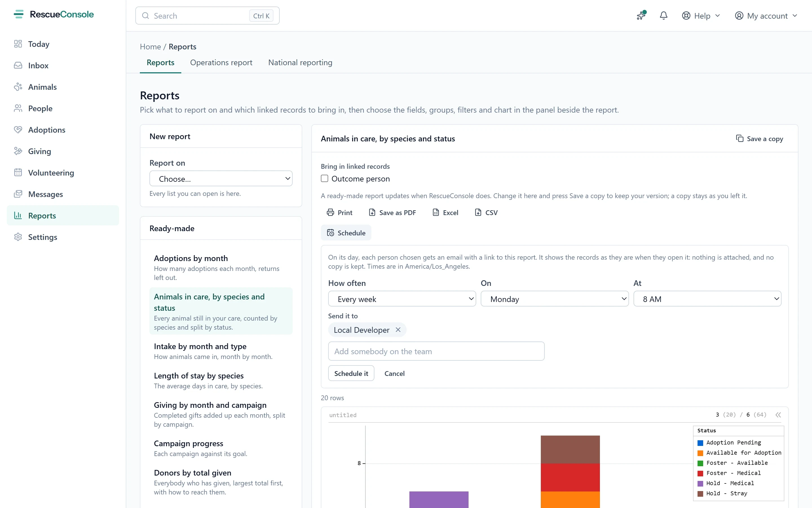Viewport: 812px width, 508px height.
Task: Focus the Search field
Action: 207,16
